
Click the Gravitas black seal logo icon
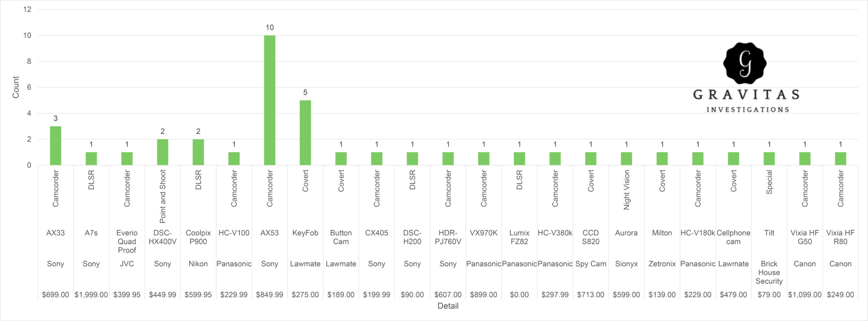(745, 63)
